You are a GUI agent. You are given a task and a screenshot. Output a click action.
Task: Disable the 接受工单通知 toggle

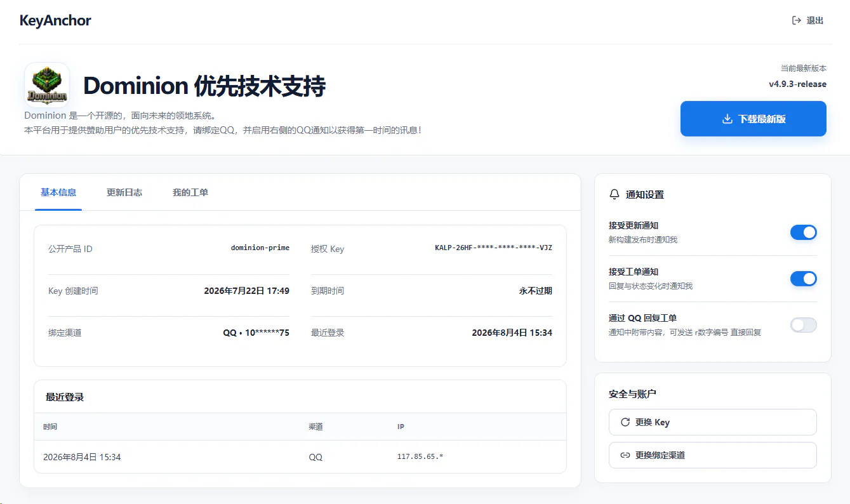pos(803,279)
